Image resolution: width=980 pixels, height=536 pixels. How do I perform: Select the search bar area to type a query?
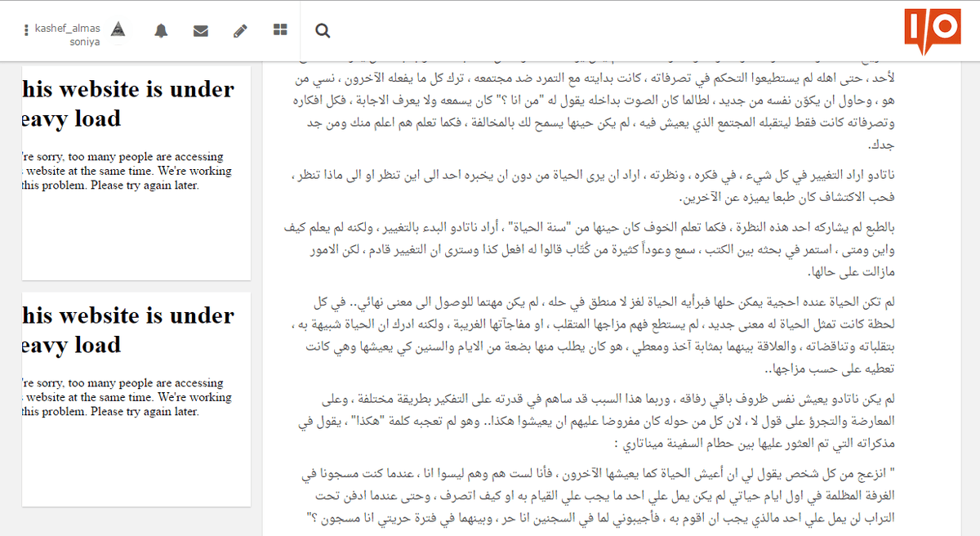[323, 30]
